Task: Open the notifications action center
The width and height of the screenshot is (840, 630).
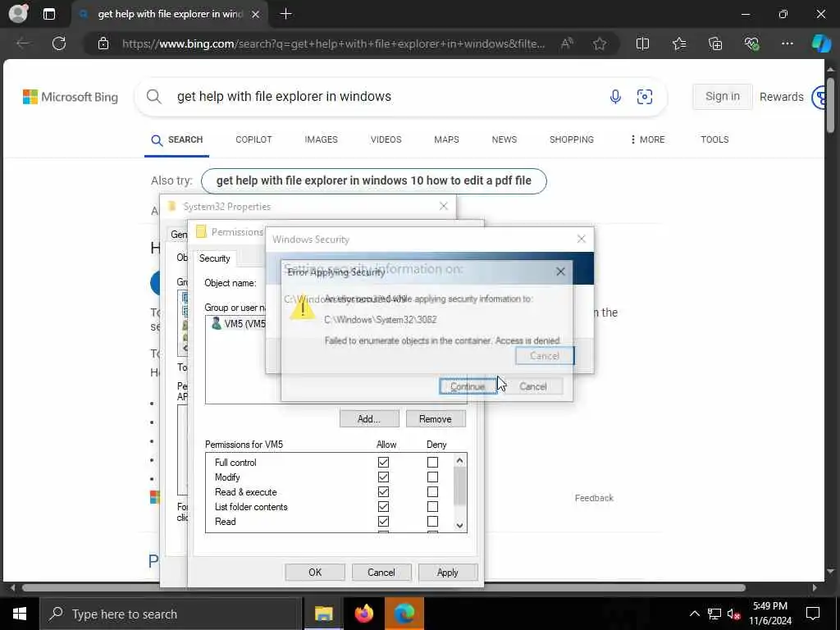Action: 813,614
